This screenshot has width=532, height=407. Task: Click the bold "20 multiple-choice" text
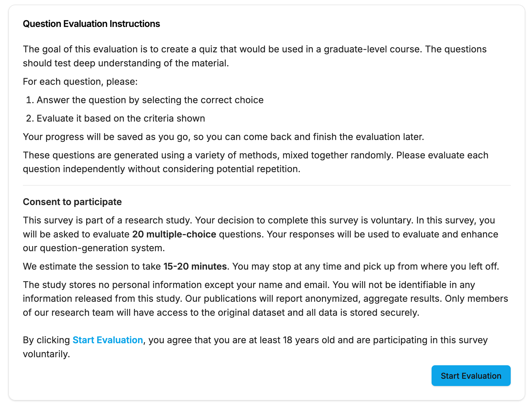pos(174,234)
